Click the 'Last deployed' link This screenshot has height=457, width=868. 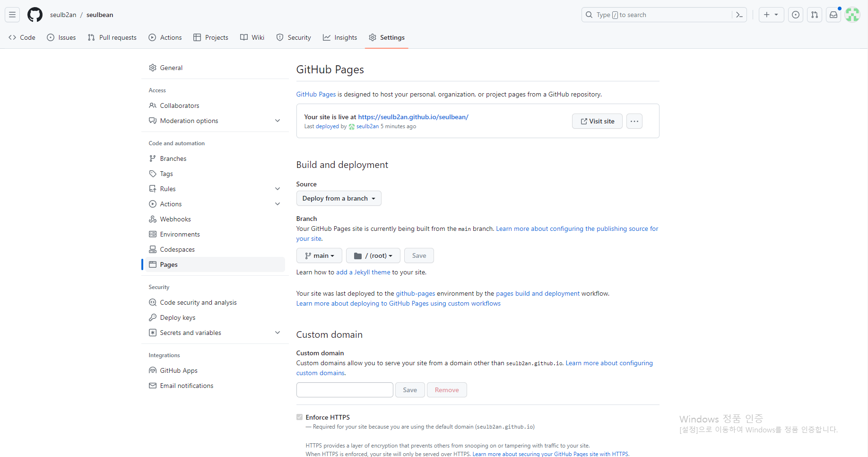point(321,126)
